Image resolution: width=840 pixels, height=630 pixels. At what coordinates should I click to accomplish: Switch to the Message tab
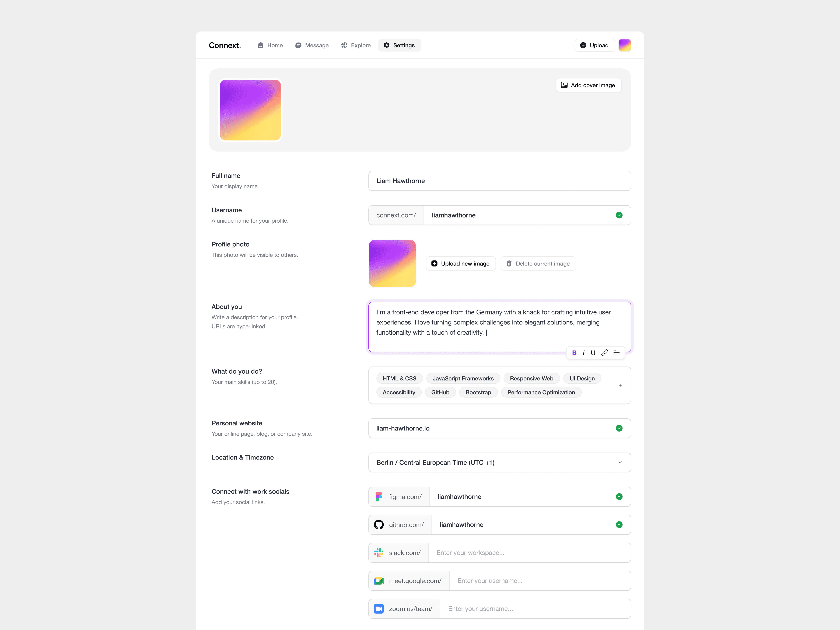(312, 45)
